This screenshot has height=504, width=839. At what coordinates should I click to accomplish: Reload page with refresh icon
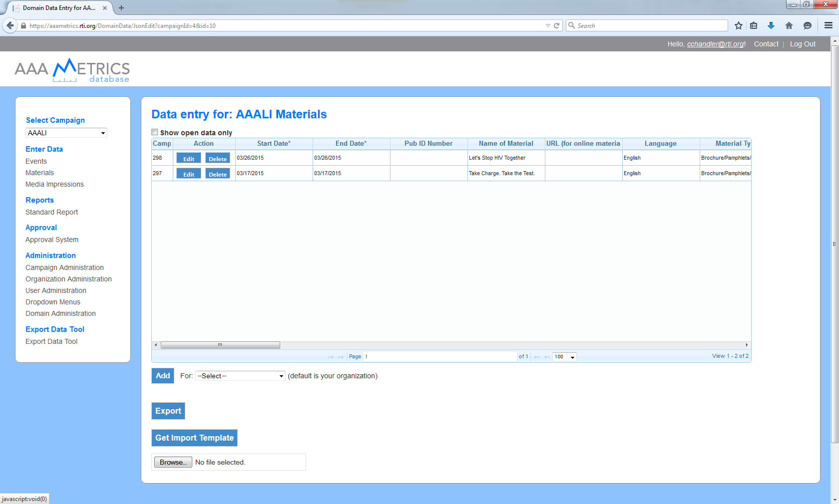pos(556,25)
